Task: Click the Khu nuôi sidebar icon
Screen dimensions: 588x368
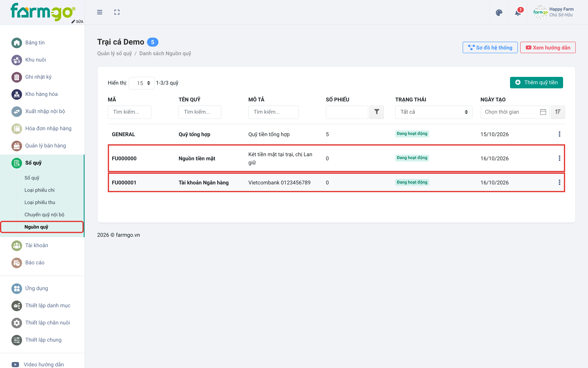Action: point(17,60)
